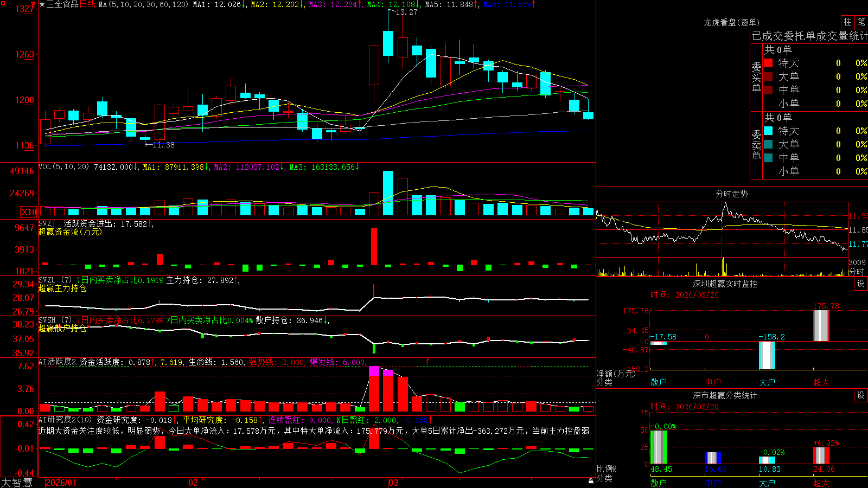The width and height of the screenshot is (868, 488).
Task: Select the SVZL (7) indicator label
Action: (55, 280)
